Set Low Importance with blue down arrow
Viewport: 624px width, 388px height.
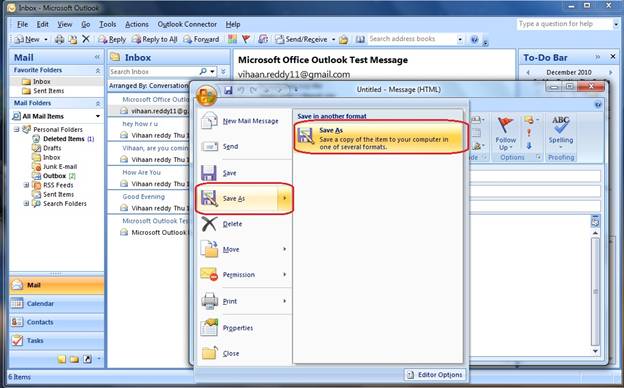click(529, 146)
